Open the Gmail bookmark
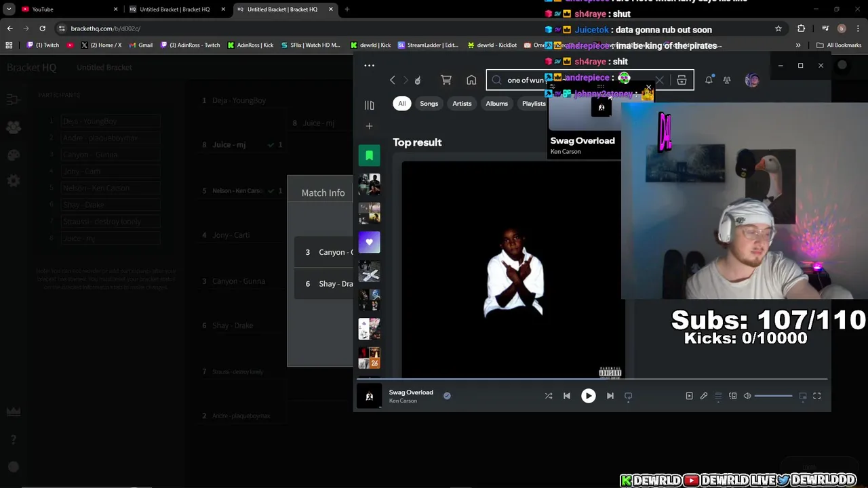The height and width of the screenshot is (488, 868). tap(140, 45)
